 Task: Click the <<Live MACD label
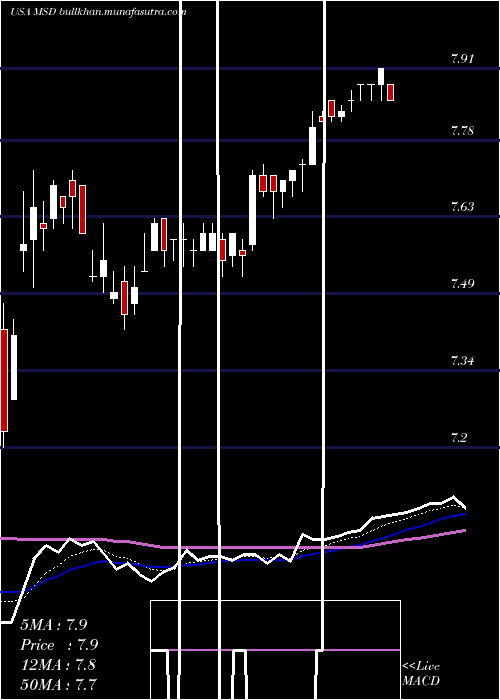tap(421, 673)
